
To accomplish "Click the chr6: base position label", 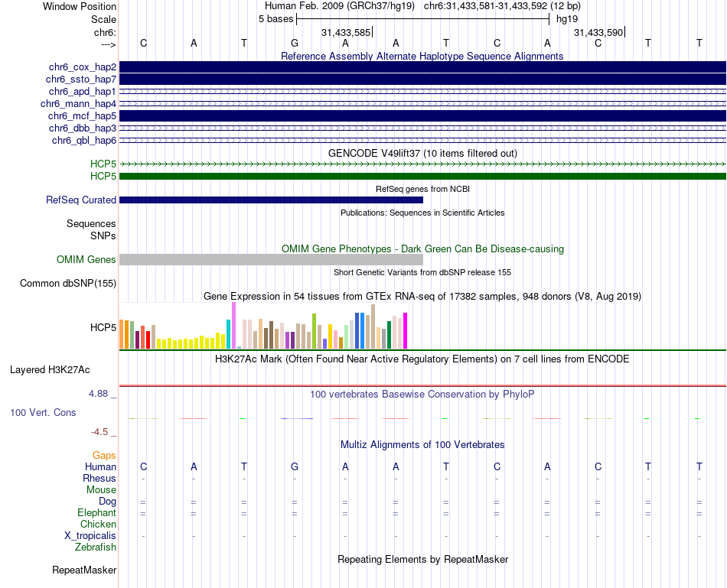I will (x=105, y=32).
